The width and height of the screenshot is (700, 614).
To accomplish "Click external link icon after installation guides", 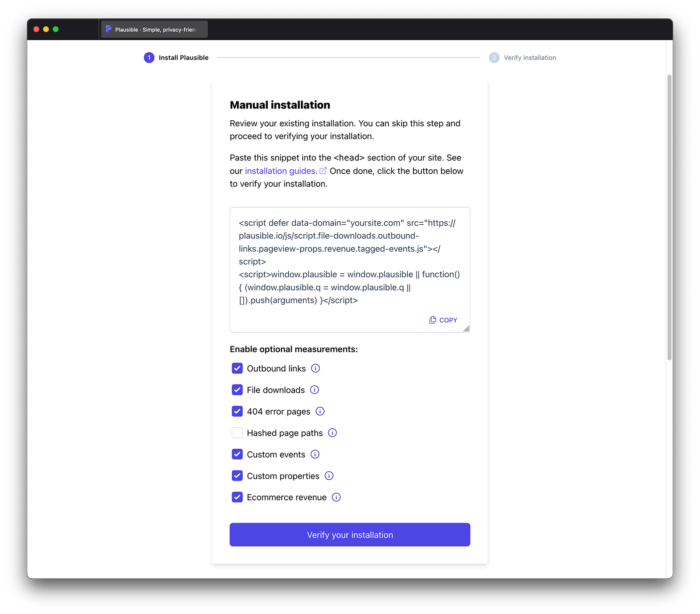I will pyautogui.click(x=323, y=171).
